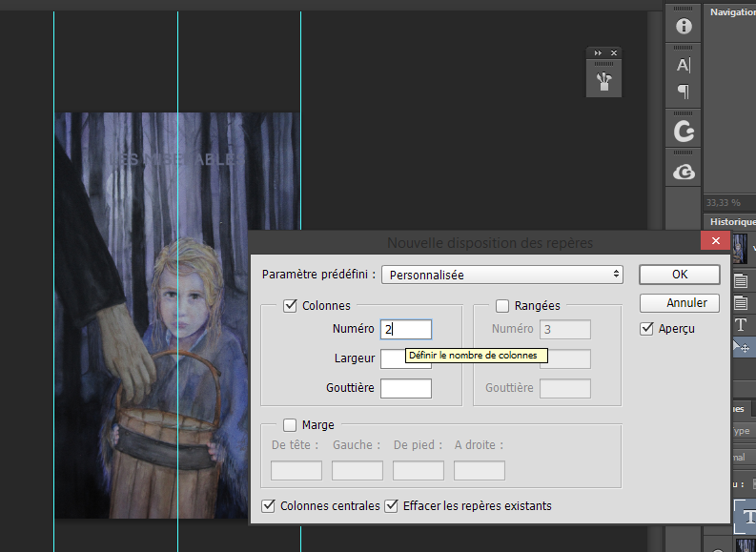This screenshot has height=552, width=756.
Task: Uncheck Colonnes centrales option
Action: (268, 506)
